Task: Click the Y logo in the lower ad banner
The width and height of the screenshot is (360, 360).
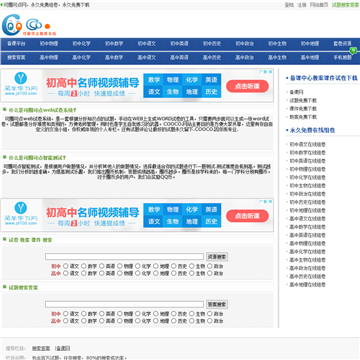Action: click(21, 208)
